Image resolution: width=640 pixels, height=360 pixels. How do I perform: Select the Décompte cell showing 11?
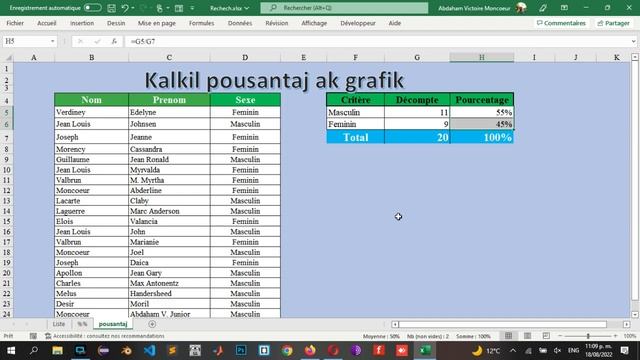(x=417, y=112)
